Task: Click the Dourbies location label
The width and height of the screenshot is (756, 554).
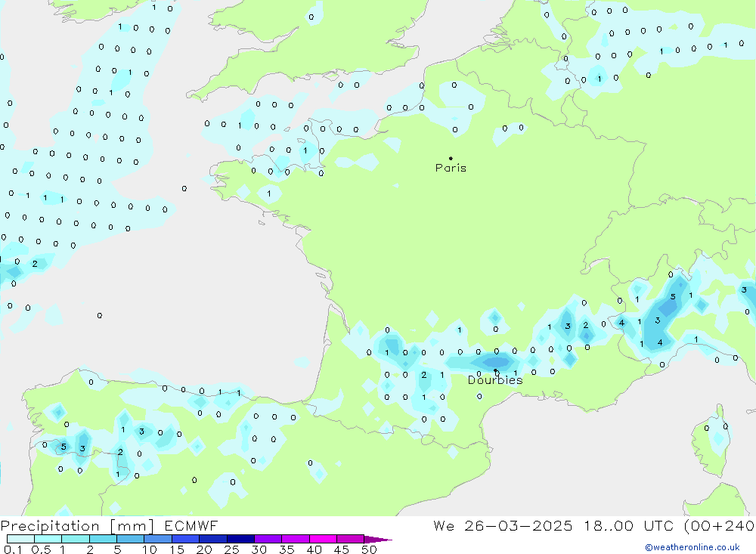Action: coord(495,380)
